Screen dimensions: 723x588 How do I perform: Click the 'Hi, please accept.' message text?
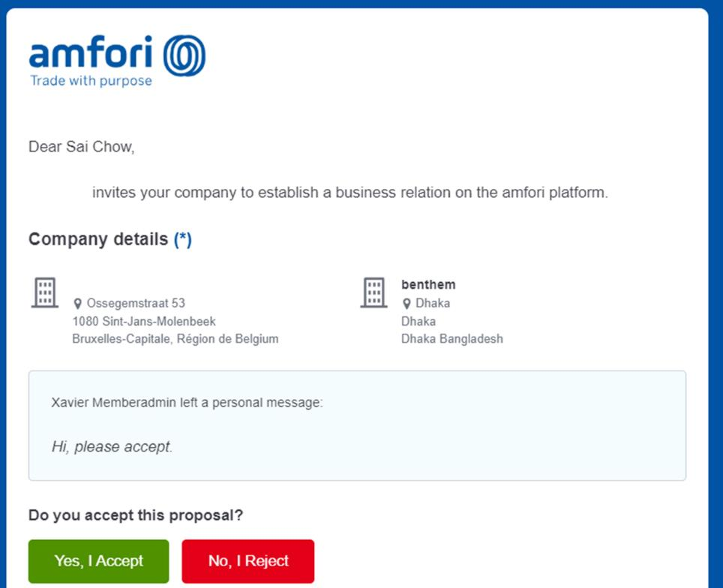[112, 447]
